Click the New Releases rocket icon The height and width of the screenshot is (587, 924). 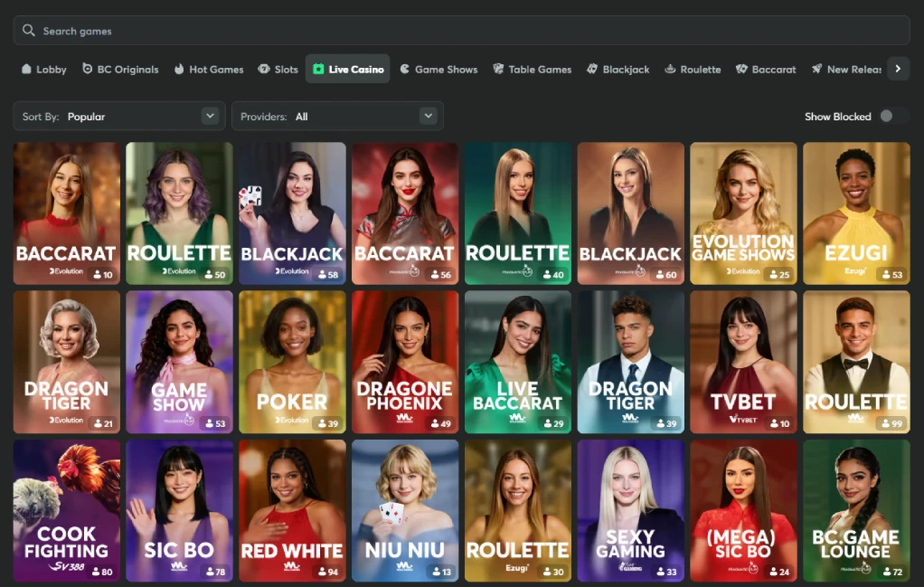click(816, 69)
